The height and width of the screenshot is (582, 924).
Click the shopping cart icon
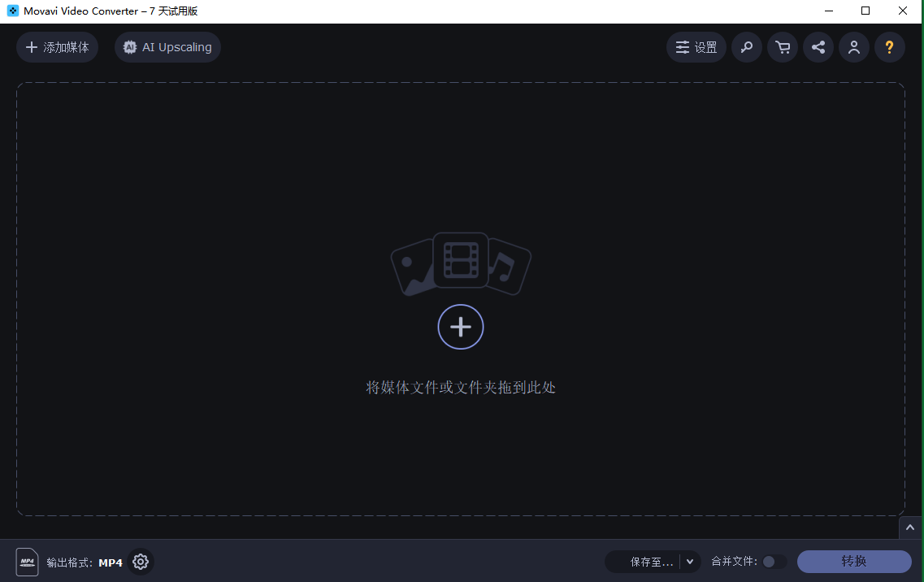tap(782, 47)
